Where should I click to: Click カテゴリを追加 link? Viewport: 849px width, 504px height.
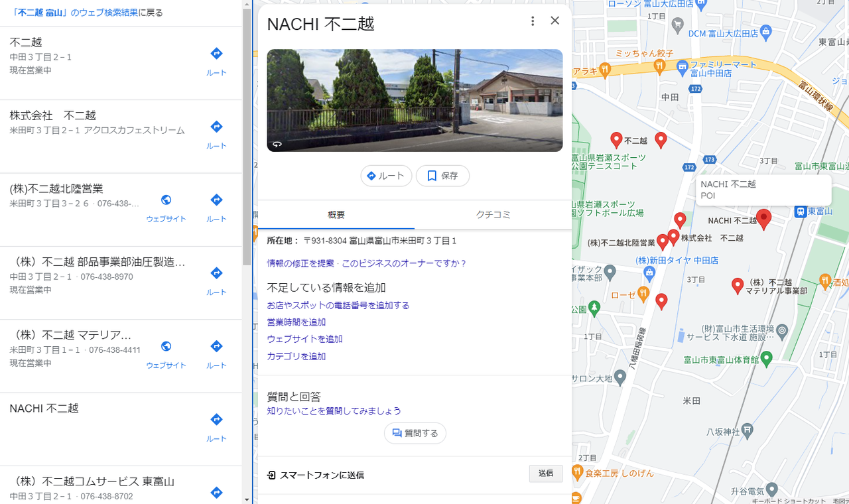click(296, 356)
